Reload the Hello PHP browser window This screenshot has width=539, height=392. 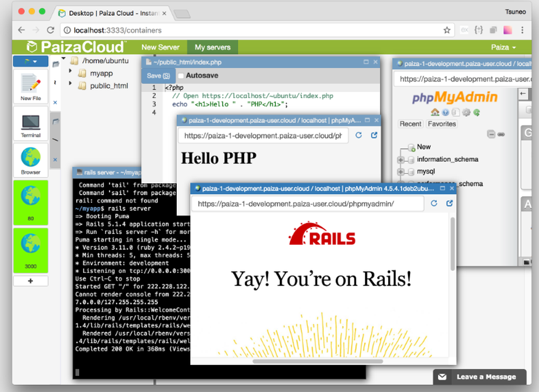click(x=358, y=135)
